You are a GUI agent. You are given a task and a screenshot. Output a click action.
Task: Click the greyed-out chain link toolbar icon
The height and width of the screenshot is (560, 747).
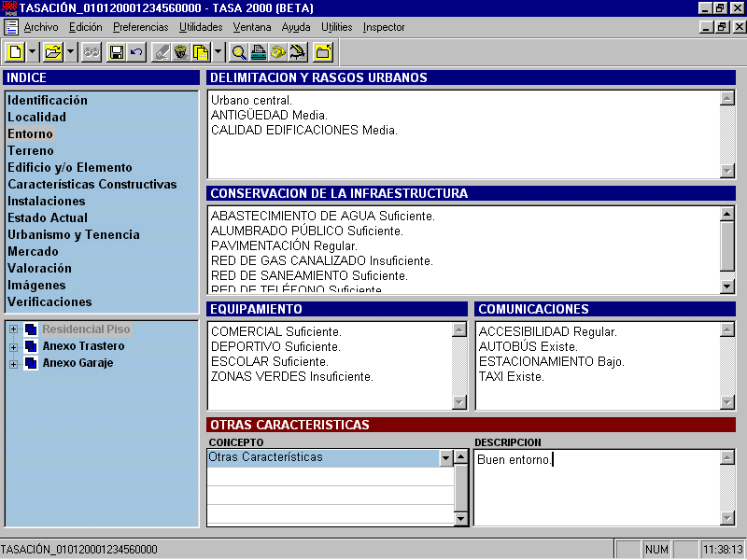tap(92, 52)
